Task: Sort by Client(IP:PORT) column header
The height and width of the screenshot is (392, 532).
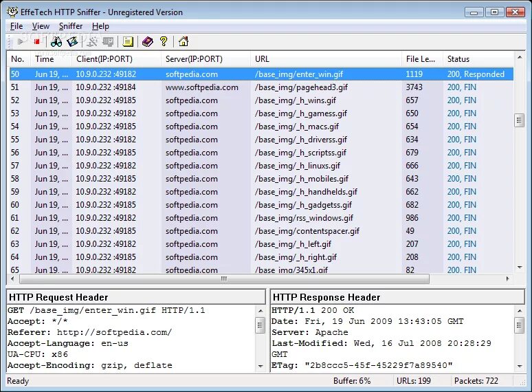Action: click(x=116, y=59)
